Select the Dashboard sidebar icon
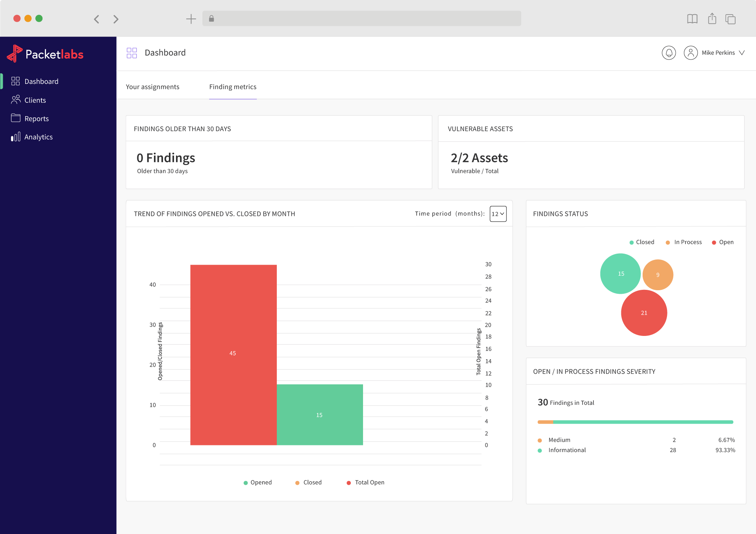This screenshot has width=756, height=534. pyautogui.click(x=16, y=81)
